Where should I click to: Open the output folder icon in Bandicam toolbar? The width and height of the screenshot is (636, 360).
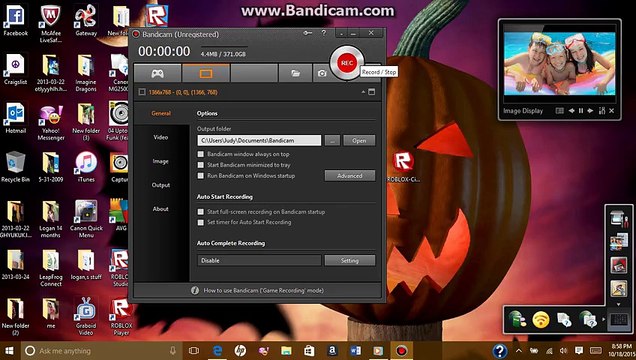(x=295, y=73)
